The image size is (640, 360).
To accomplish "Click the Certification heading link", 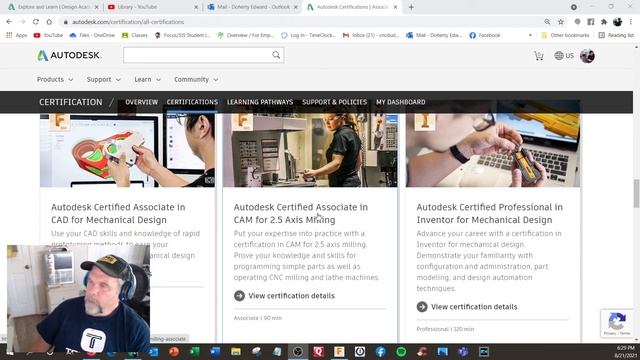I will (71, 102).
